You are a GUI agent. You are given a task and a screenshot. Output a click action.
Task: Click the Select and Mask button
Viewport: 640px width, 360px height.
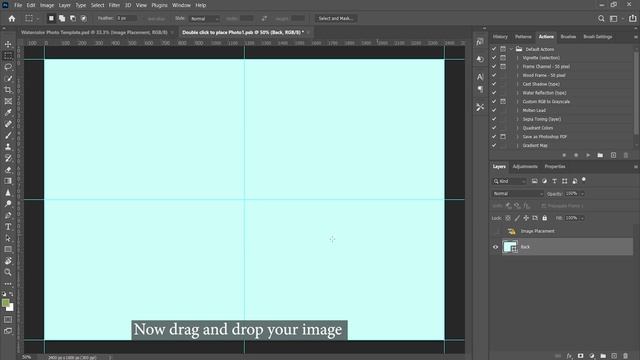(336, 18)
